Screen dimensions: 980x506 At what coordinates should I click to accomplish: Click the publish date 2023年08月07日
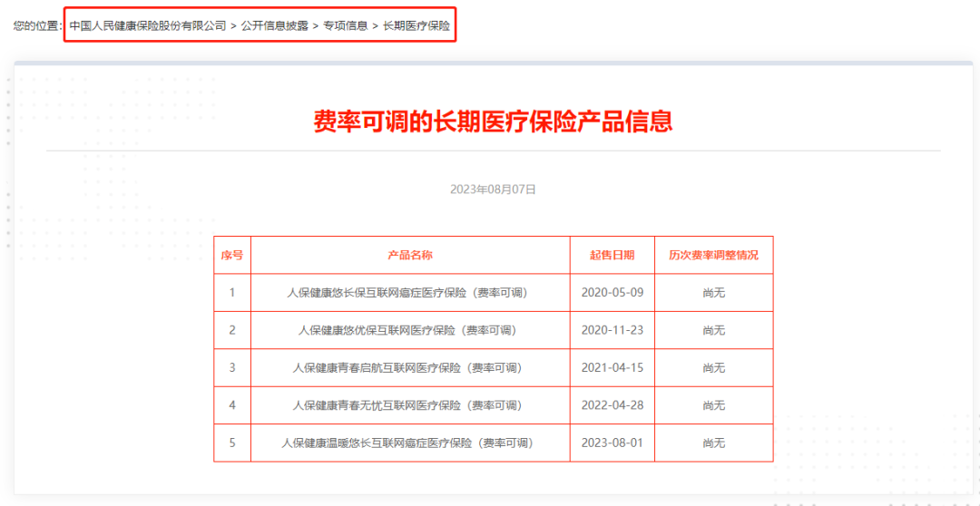[493, 190]
